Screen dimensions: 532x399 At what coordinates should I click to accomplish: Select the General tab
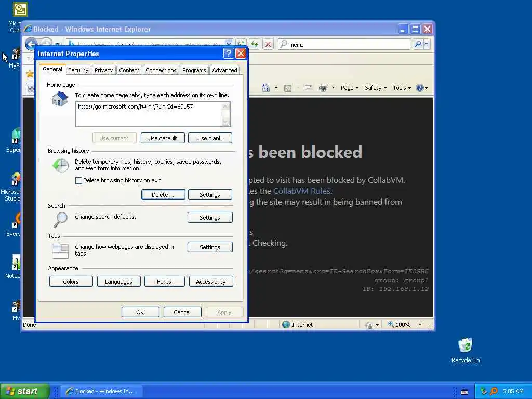52,69
